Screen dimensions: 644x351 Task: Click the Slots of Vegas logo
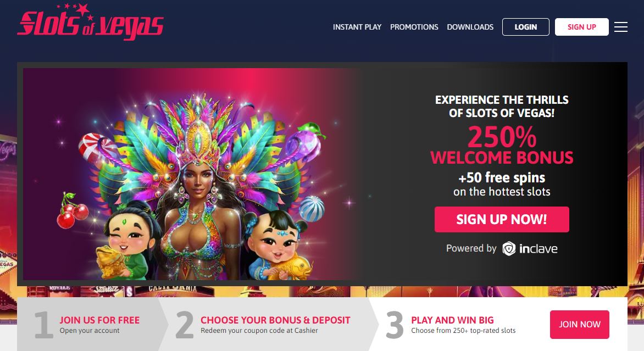coord(90,22)
